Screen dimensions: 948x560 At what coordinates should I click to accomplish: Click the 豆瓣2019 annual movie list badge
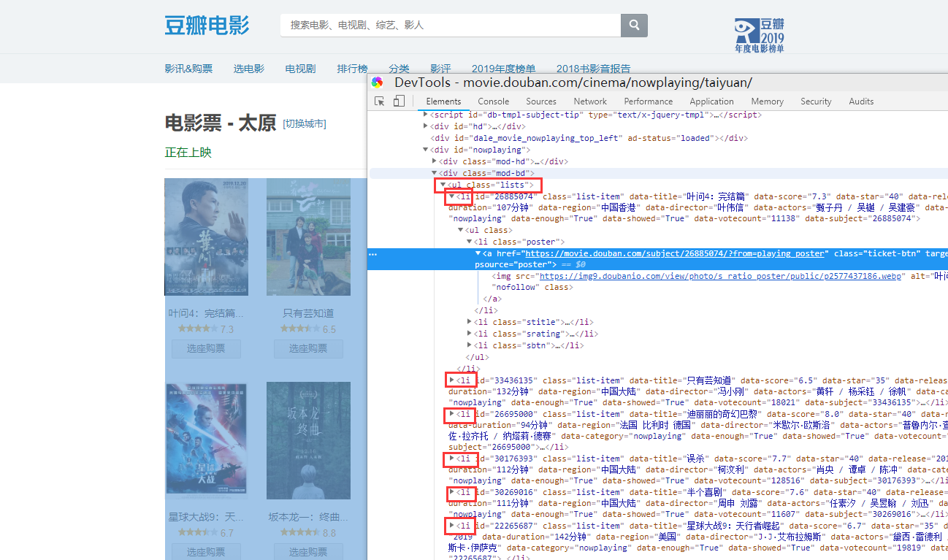pyautogui.click(x=758, y=34)
